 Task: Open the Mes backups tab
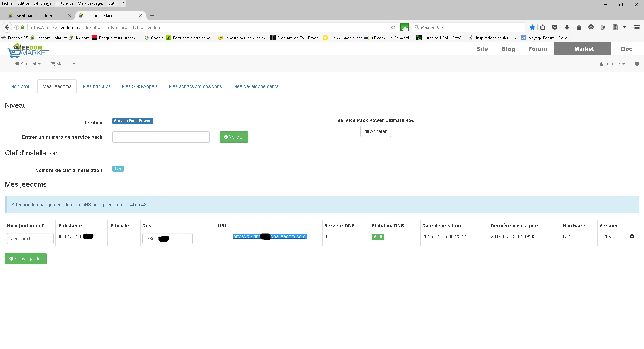pos(97,86)
